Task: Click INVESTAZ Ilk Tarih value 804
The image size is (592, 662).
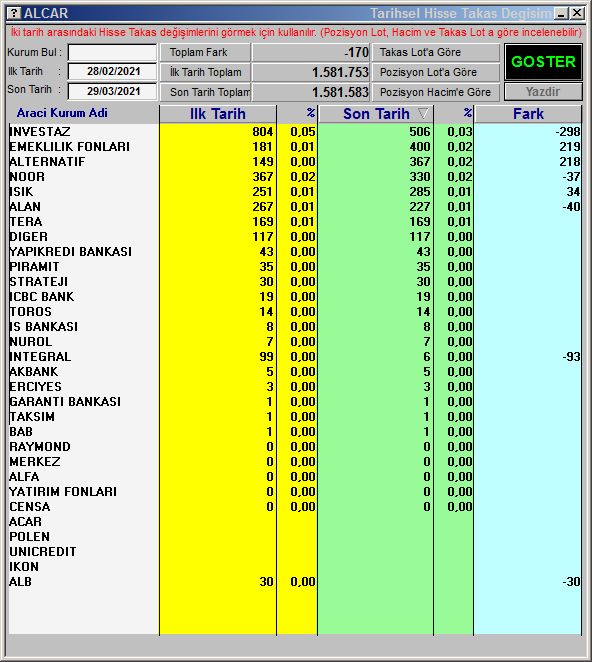Action: pyautogui.click(x=263, y=132)
